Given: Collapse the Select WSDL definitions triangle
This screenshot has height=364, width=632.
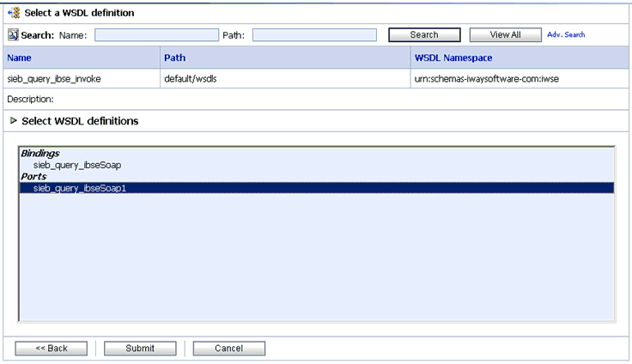Looking at the screenshot, I should (13, 120).
